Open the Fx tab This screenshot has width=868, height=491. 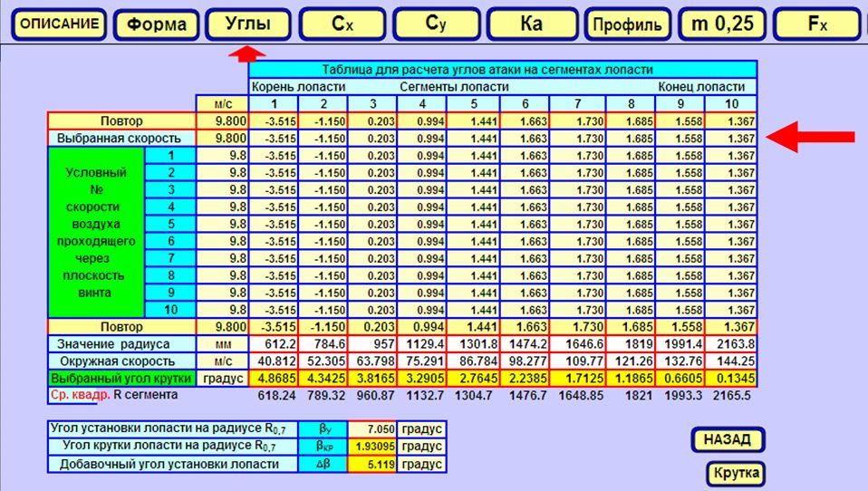click(817, 24)
